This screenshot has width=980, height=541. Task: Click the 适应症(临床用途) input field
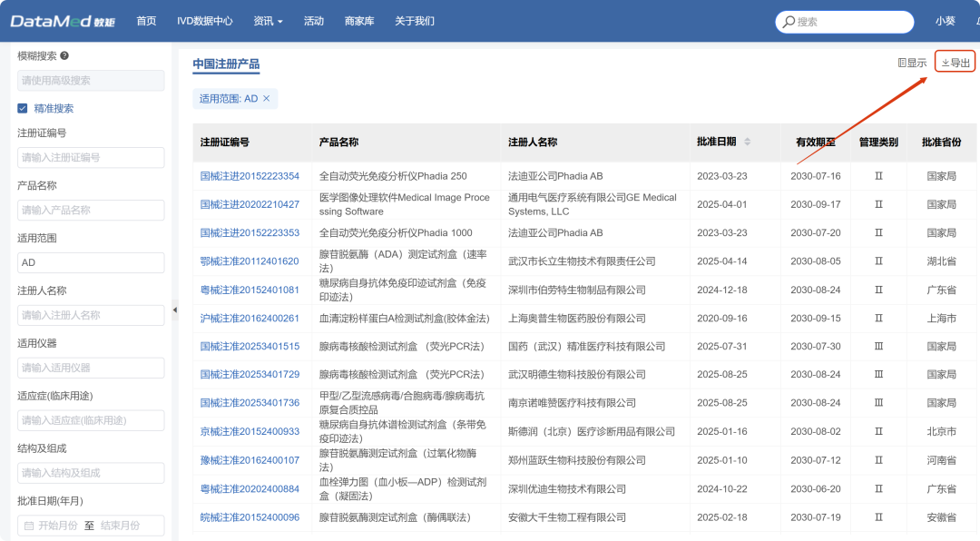pyautogui.click(x=91, y=420)
